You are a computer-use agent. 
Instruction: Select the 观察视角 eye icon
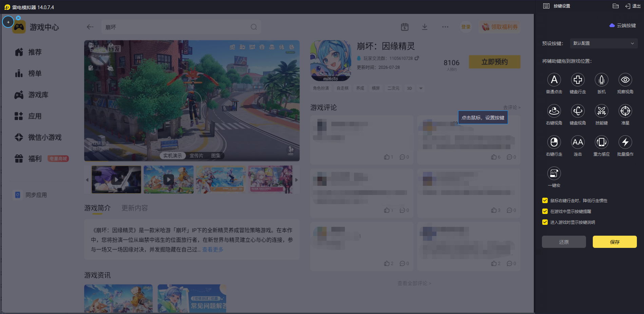625,80
